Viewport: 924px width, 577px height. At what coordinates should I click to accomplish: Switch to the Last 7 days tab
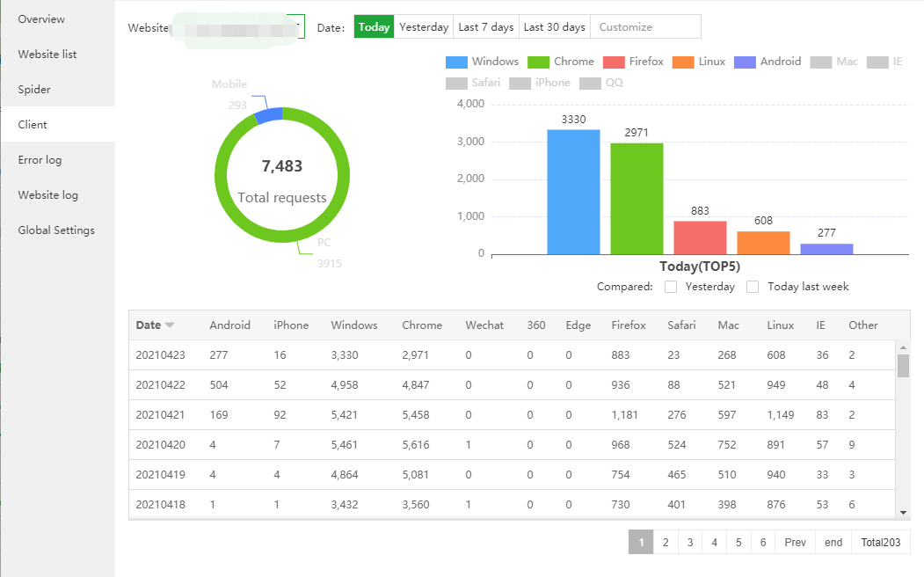point(486,27)
